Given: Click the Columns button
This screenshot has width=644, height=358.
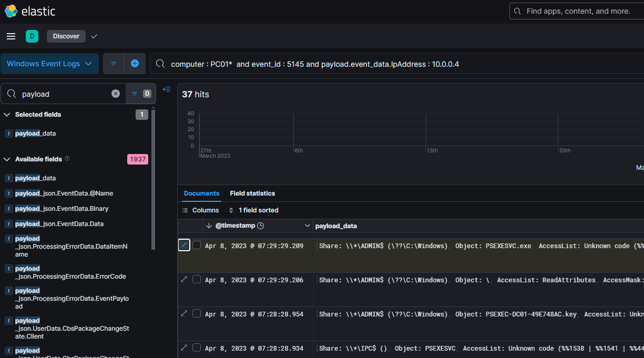Looking at the screenshot, I should point(200,210).
